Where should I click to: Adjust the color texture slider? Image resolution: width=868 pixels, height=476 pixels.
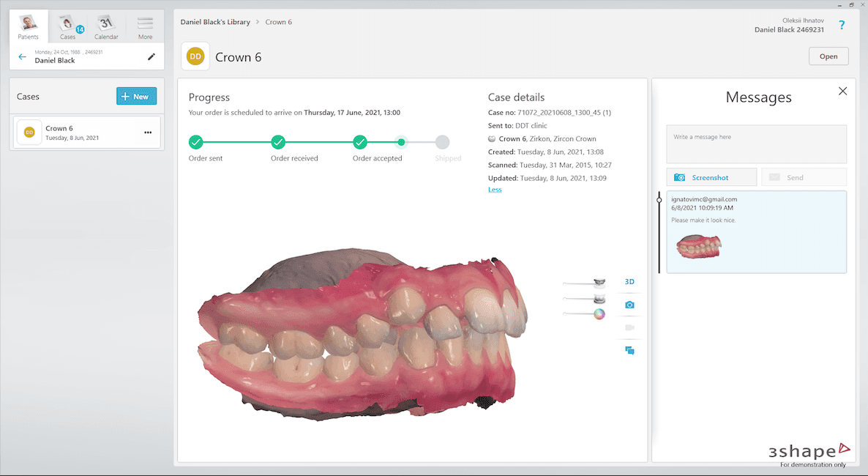584,314
